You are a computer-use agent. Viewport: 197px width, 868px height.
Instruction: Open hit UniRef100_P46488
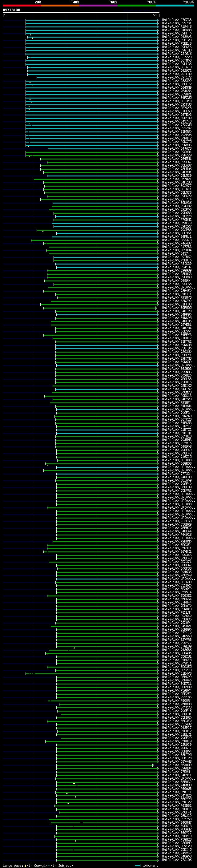coord(176,30)
